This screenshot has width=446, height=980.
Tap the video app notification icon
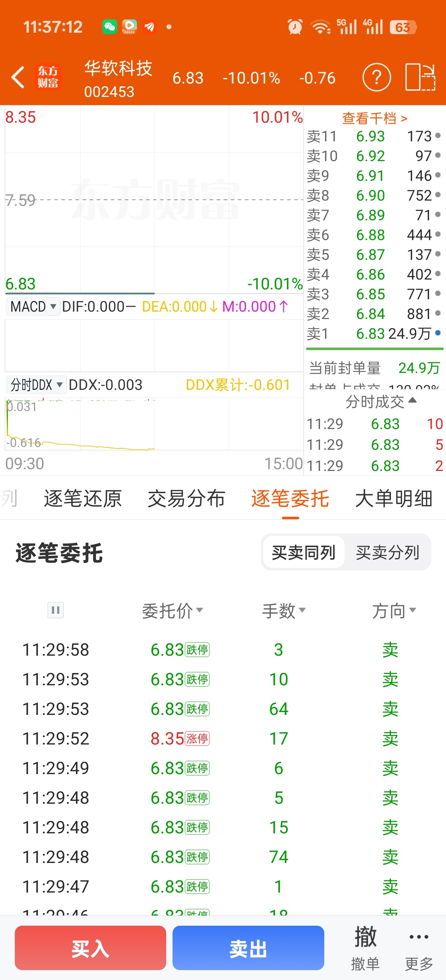[x=129, y=27]
